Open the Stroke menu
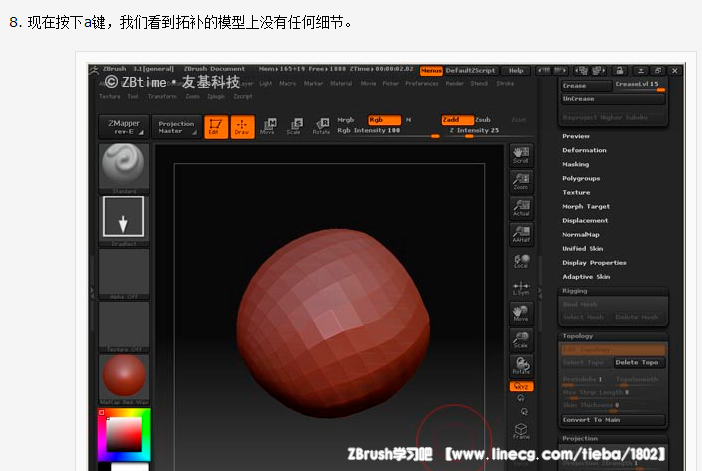Image resolution: width=702 pixels, height=471 pixels. (505, 84)
